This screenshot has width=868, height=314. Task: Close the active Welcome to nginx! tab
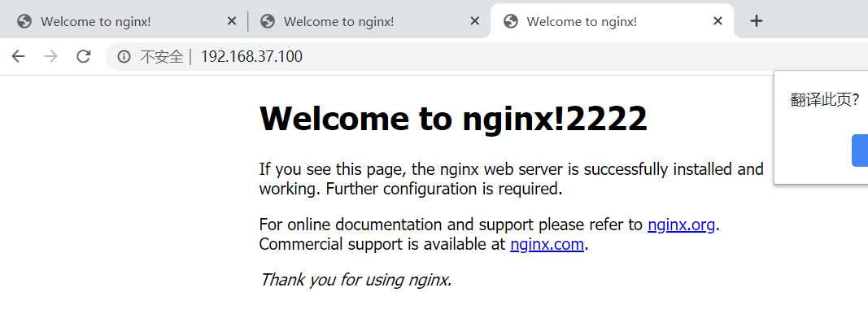coord(718,21)
